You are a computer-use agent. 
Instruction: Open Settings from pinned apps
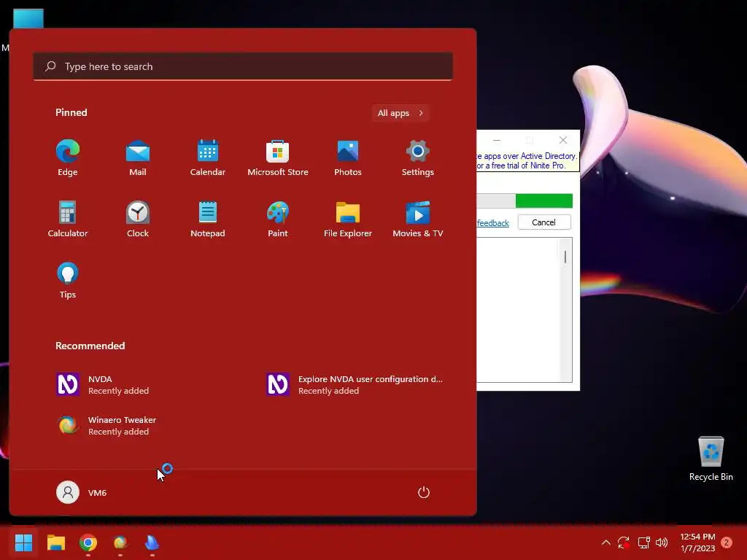click(418, 158)
